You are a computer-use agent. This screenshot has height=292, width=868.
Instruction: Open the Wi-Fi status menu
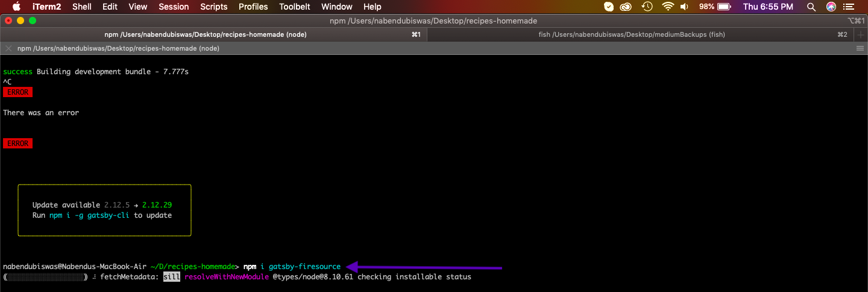667,7
